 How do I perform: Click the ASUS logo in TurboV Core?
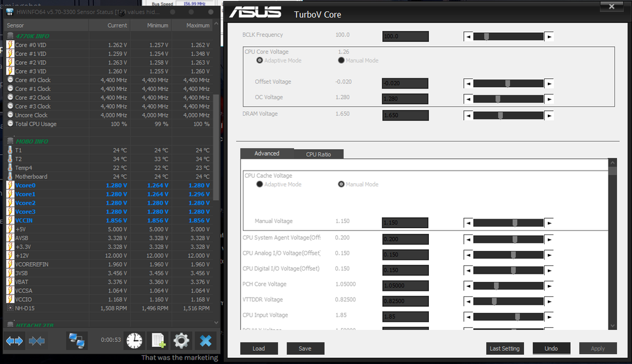tap(255, 13)
